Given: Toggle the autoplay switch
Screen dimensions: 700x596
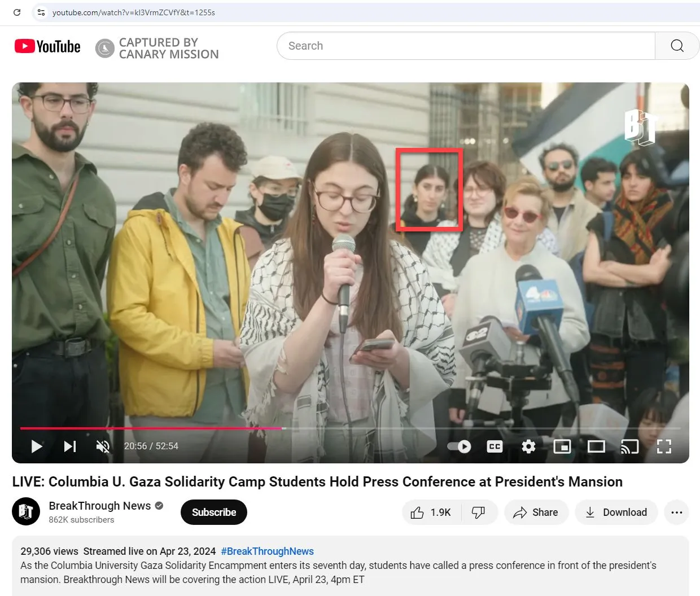Looking at the screenshot, I should coord(457,446).
